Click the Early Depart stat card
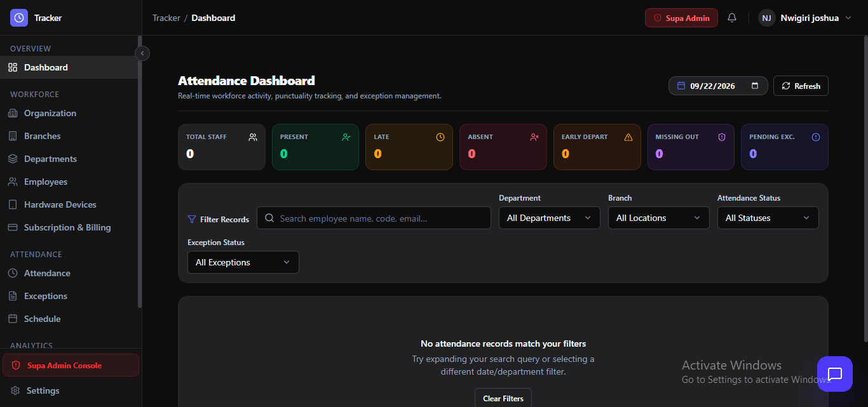The image size is (868, 407). coord(597,147)
